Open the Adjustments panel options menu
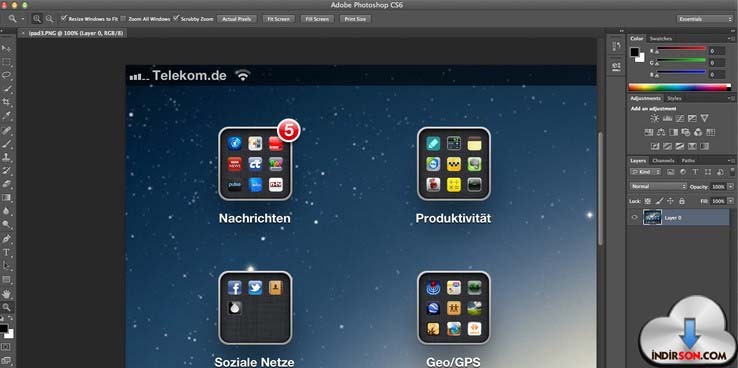This screenshot has width=738, height=368. coord(731,99)
